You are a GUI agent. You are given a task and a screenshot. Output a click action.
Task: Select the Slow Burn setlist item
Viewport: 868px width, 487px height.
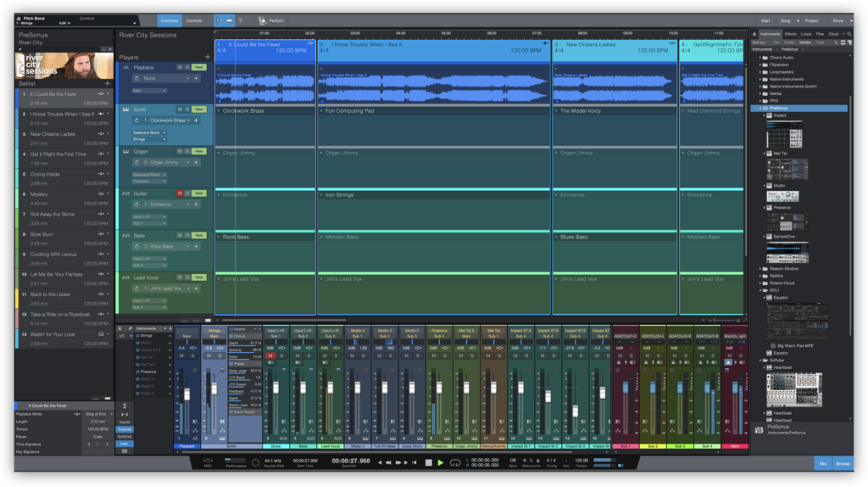pyautogui.click(x=64, y=238)
